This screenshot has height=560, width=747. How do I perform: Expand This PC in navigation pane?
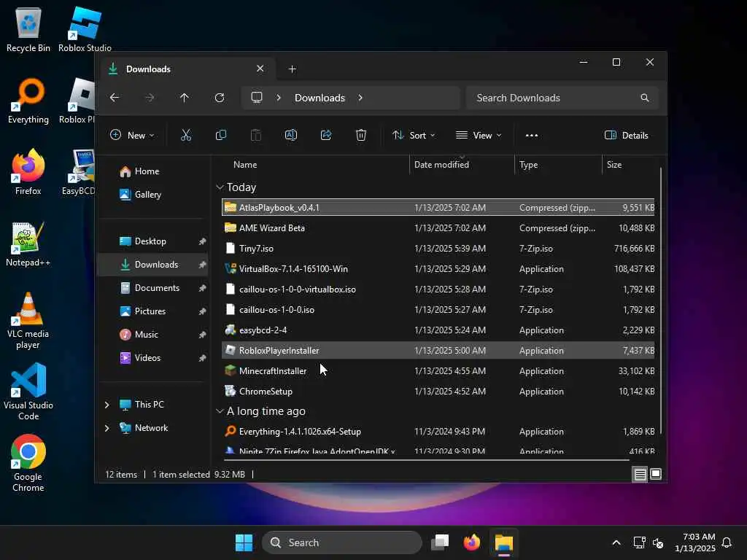tap(107, 405)
